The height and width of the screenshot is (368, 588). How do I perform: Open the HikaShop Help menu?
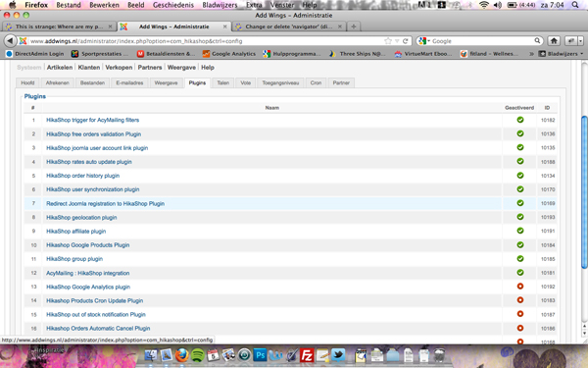208,67
